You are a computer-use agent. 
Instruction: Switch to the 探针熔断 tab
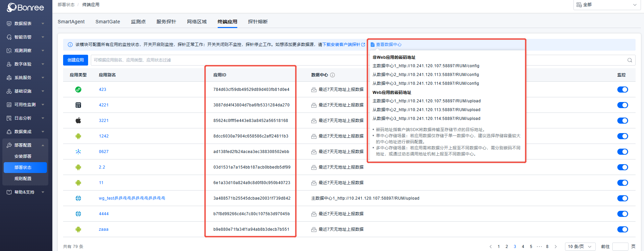(258, 22)
